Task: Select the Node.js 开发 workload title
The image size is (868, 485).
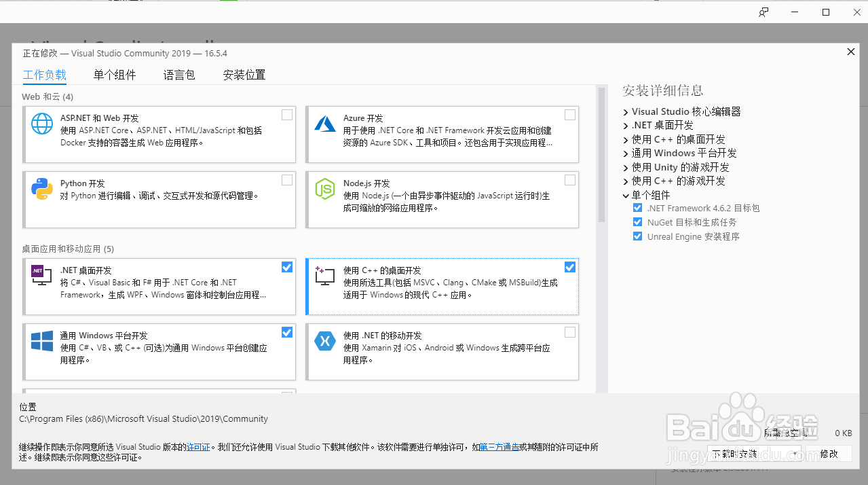Action: coord(366,183)
